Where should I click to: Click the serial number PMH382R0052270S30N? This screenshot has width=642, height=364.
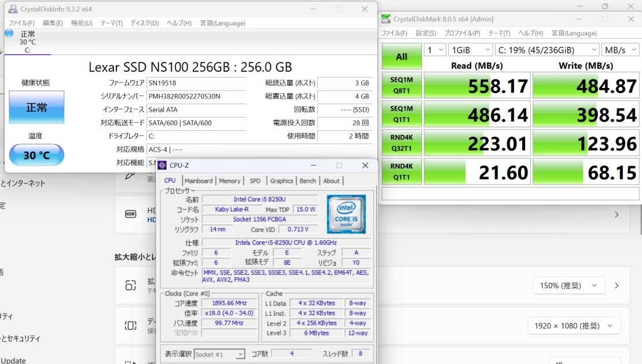(196, 96)
